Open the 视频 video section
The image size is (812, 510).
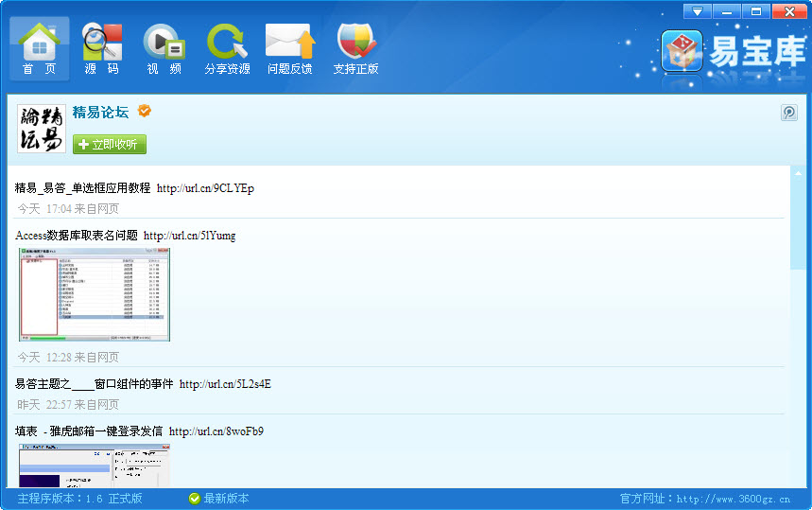pos(164,48)
